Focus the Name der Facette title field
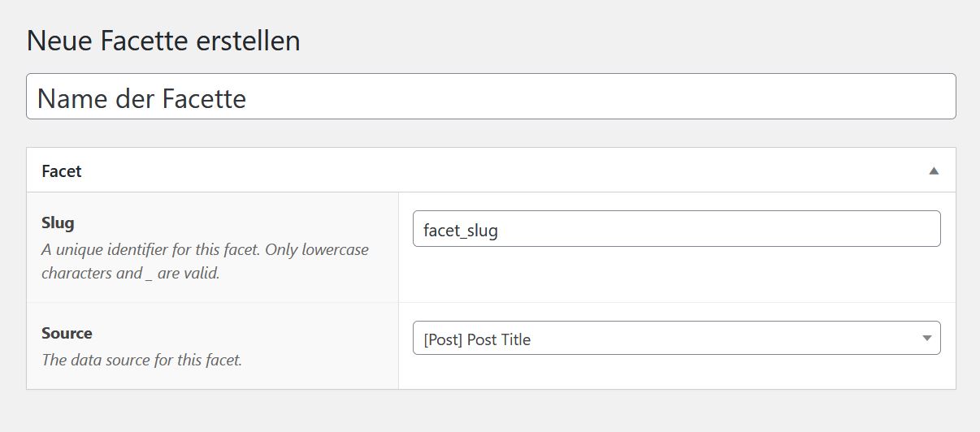Viewport: 980px width, 432px height. pos(491,97)
